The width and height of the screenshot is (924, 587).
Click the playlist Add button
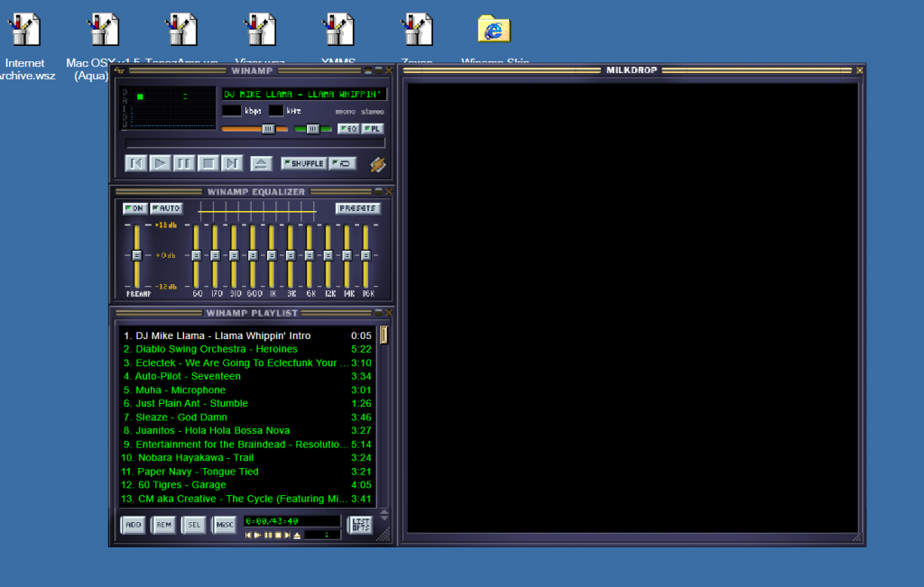click(134, 525)
